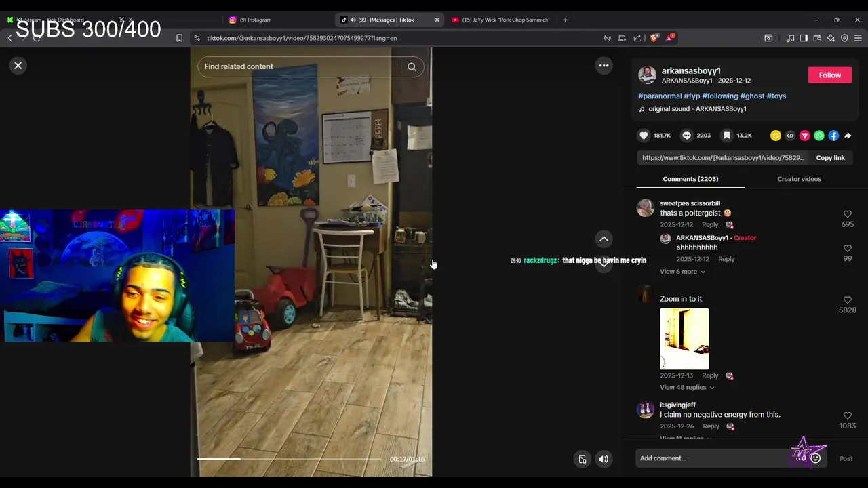868x488 pixels.
Task: Like sweetpea scissorbill's comment
Action: (x=847, y=214)
